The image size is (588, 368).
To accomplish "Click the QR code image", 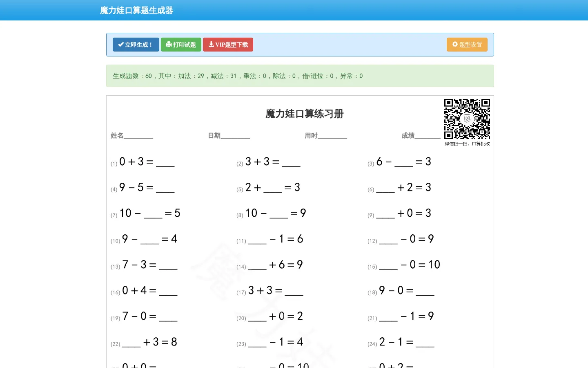I will pyautogui.click(x=467, y=119).
